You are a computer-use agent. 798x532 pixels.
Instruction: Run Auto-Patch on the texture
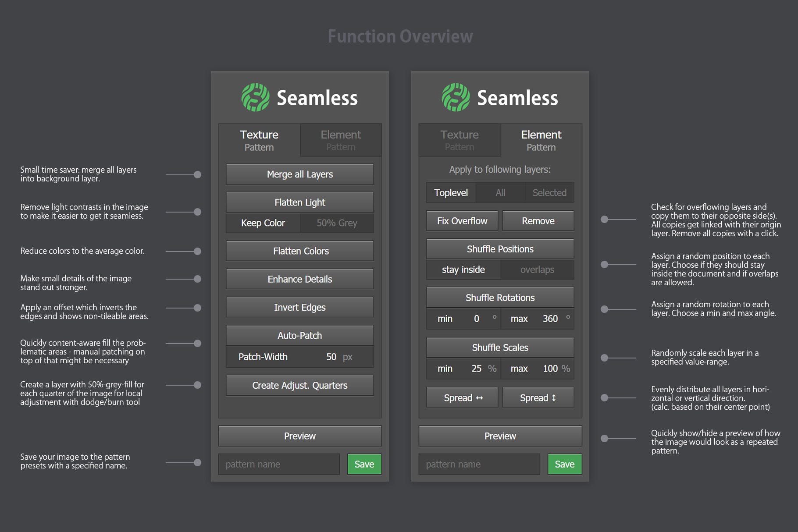[x=300, y=336]
